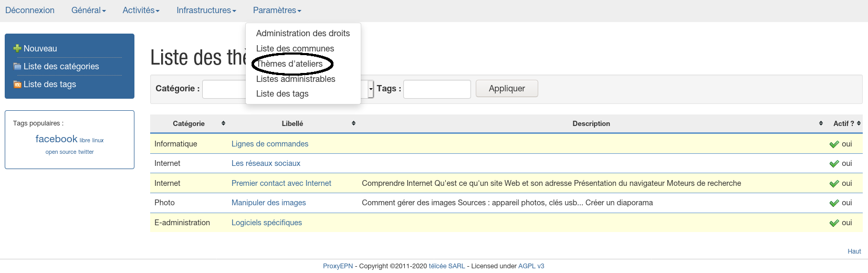Select Thèmes d'ateliers menu entry
Screen dimensions: 868x273
point(289,64)
